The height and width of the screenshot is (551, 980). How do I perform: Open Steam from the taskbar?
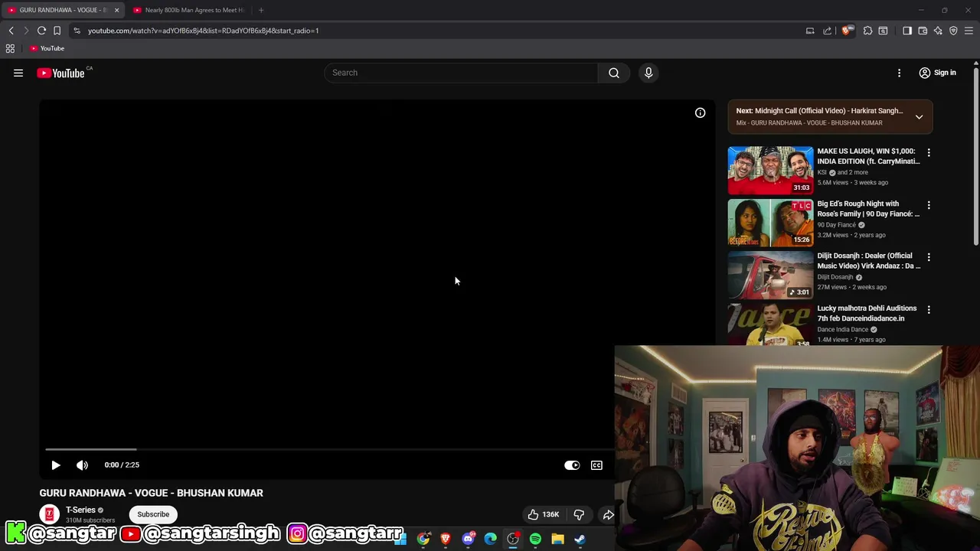click(x=580, y=539)
